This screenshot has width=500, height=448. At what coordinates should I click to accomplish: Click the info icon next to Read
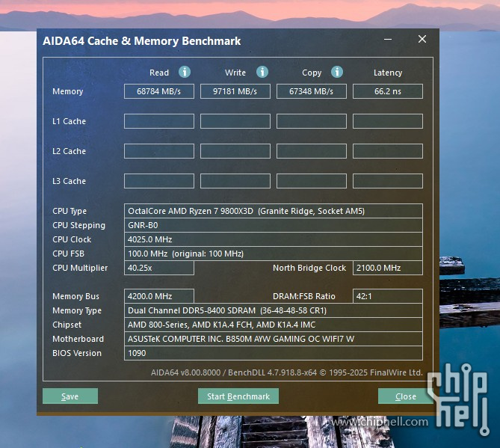[185, 73]
